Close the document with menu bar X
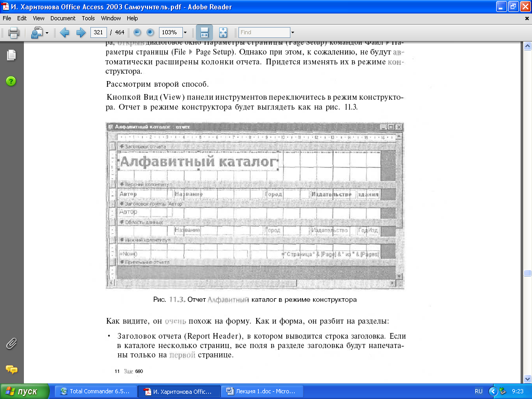The width and height of the screenshot is (532, 399). (527, 19)
